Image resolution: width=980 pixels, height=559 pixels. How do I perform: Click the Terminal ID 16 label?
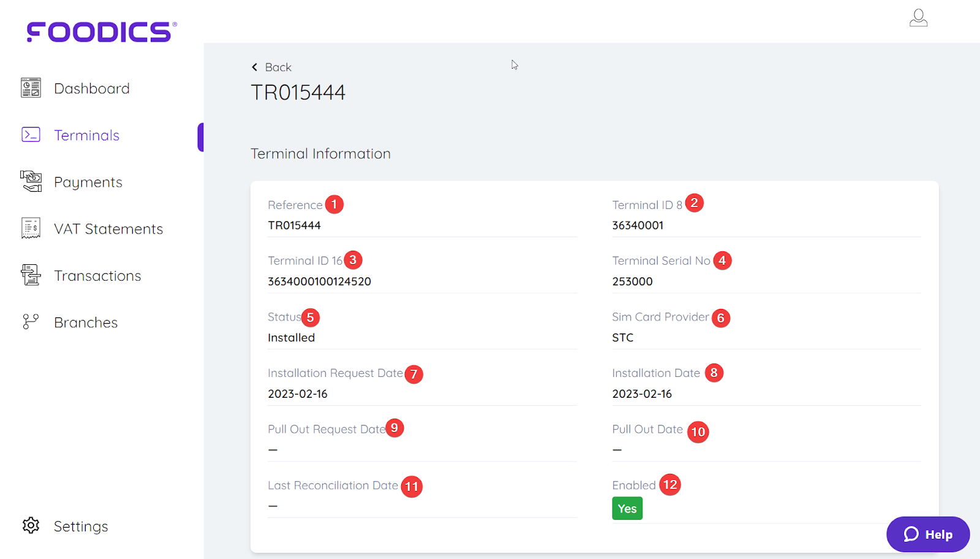(x=305, y=261)
